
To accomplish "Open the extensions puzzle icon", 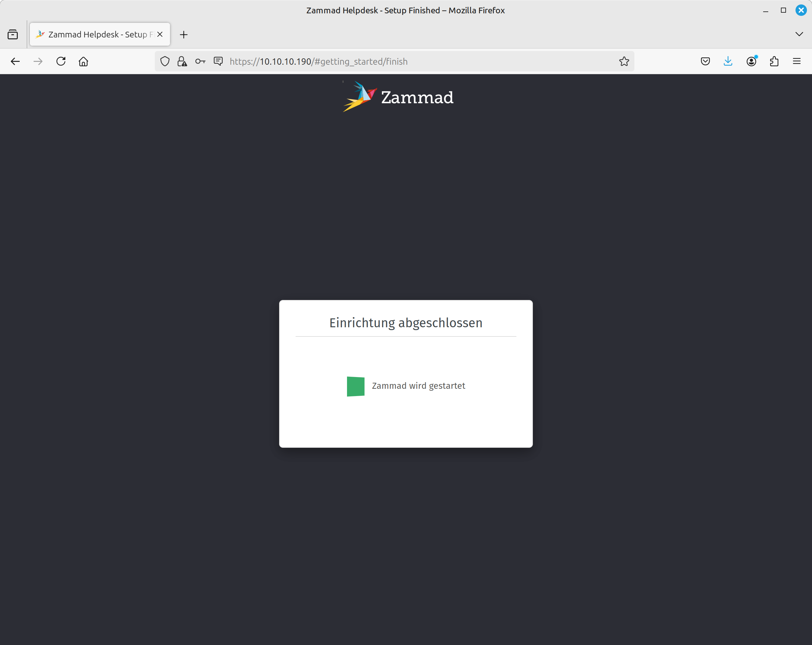I will (x=774, y=62).
